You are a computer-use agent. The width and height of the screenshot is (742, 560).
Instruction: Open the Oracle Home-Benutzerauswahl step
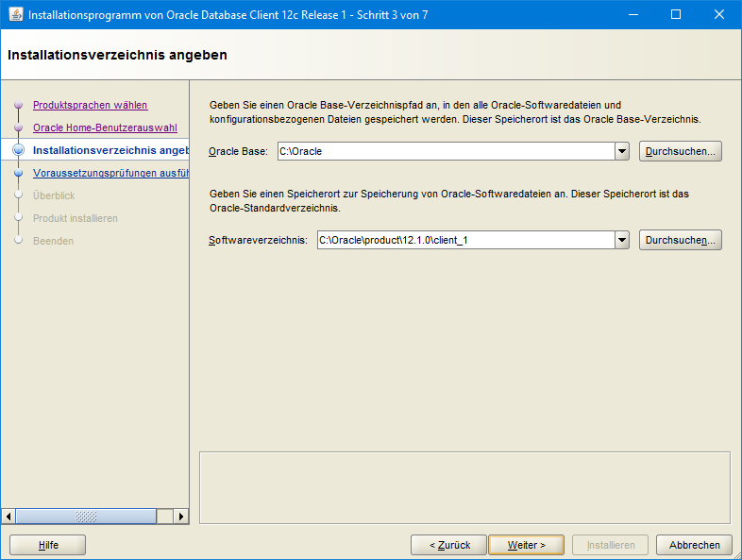coord(105,127)
